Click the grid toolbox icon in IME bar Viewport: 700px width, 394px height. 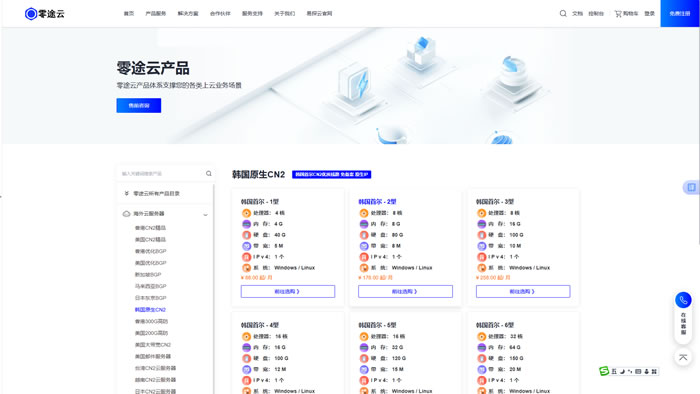(x=654, y=371)
